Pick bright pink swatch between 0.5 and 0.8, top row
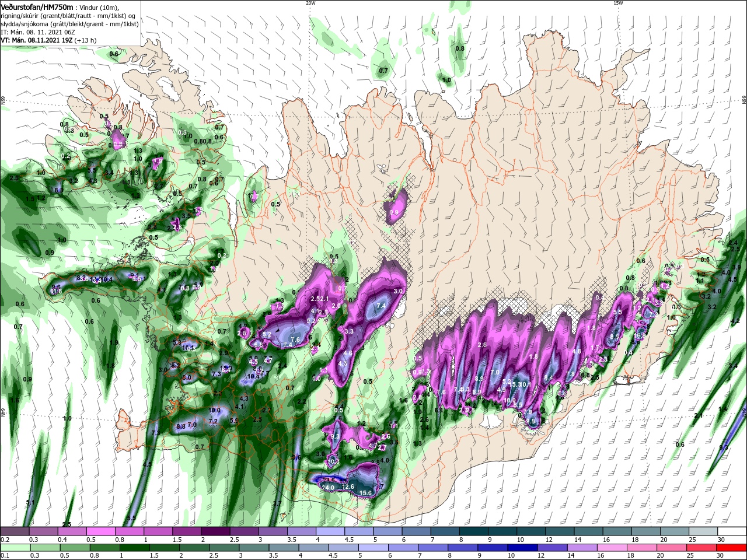 coord(100,531)
